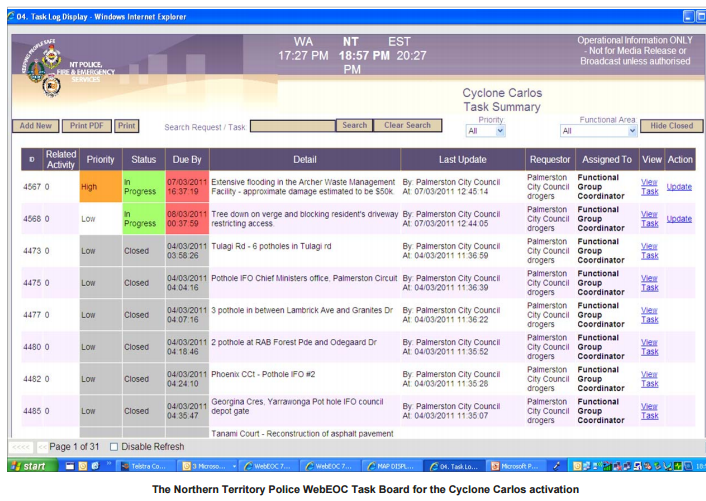Screen dimensions: 706x501
Task: Click the first-page pagination arrows
Action: [x=21, y=446]
